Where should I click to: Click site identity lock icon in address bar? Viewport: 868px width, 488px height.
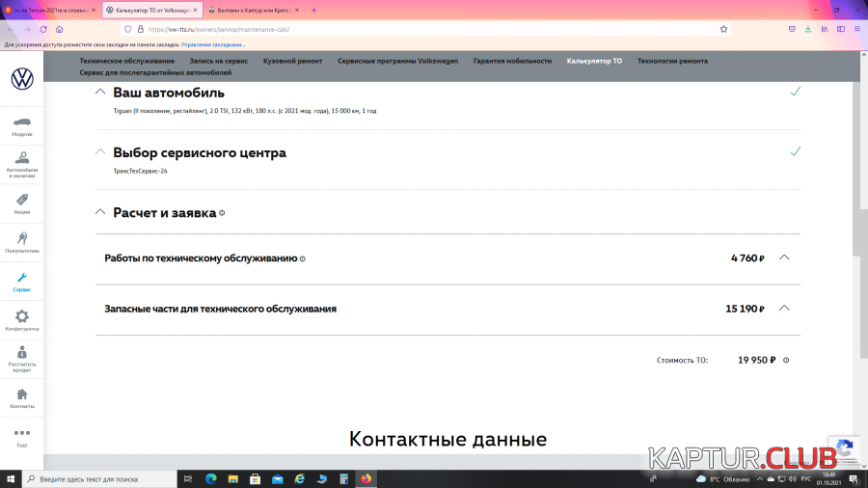(141, 29)
